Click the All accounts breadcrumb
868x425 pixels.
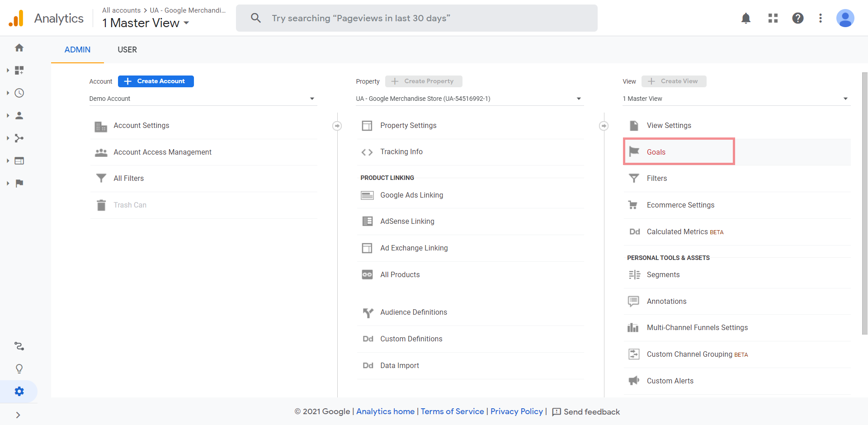coord(121,10)
